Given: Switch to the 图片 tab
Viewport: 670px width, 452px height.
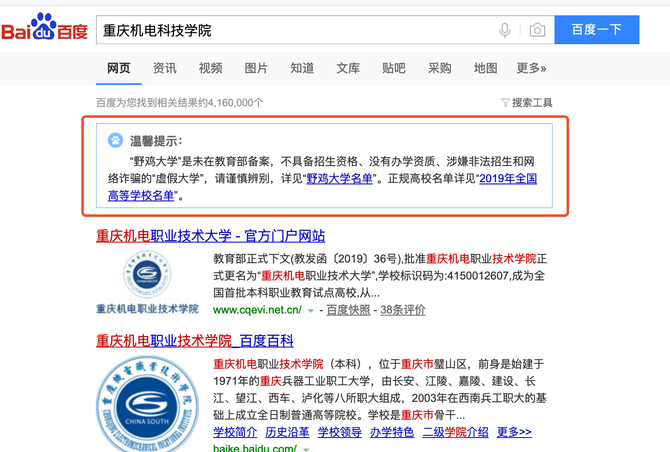Looking at the screenshot, I should pos(256,68).
